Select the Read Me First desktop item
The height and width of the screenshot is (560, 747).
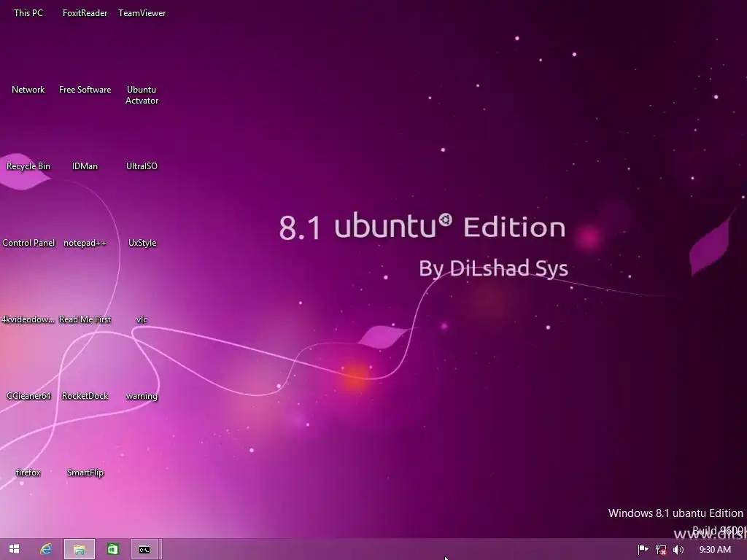click(85, 319)
